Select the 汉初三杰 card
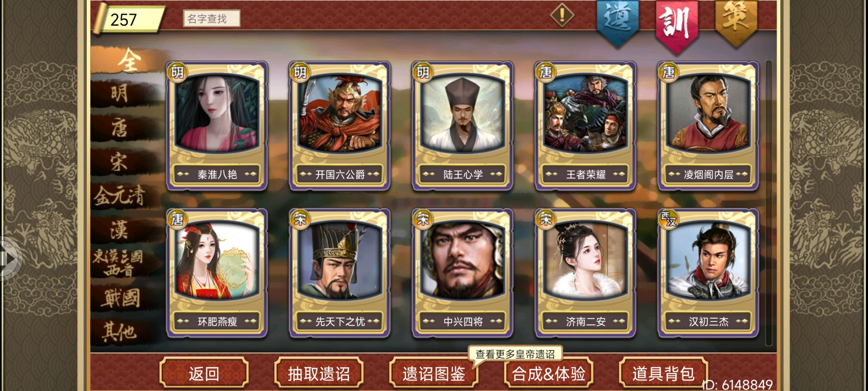Image resolution: width=868 pixels, height=391 pixels. click(x=708, y=273)
